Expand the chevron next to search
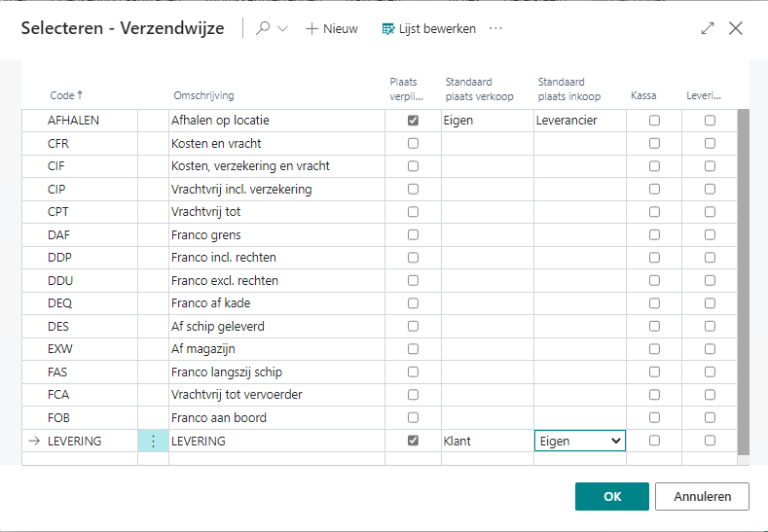The image size is (768, 532). (283, 29)
